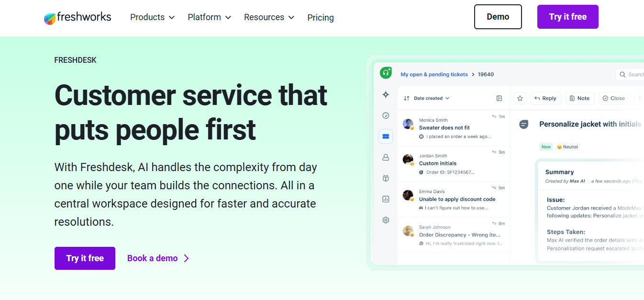The height and width of the screenshot is (300, 644).
Task: Click Sarah Johnson's avatar
Action: tap(408, 231)
